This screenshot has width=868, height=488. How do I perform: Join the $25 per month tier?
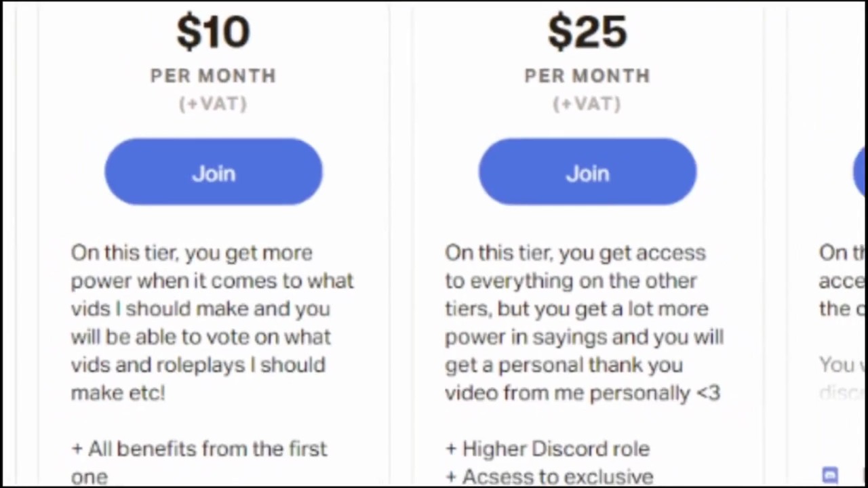[x=587, y=172]
